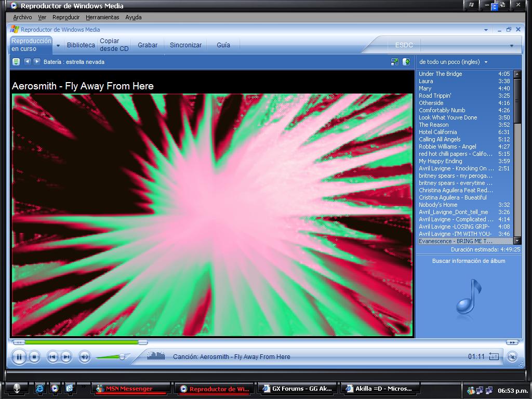Image resolution: width=532 pixels, height=399 pixels.
Task: Open the Start menu alien button
Action: [17, 389]
